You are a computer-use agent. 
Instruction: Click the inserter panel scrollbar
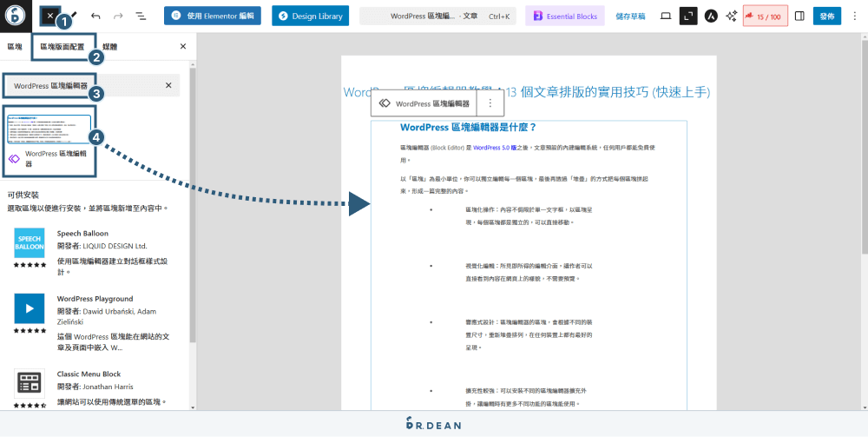click(x=192, y=205)
